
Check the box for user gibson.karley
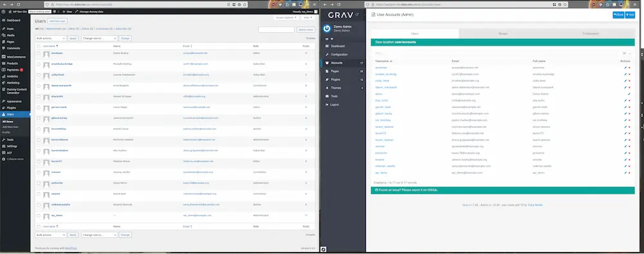pyautogui.click(x=39, y=118)
